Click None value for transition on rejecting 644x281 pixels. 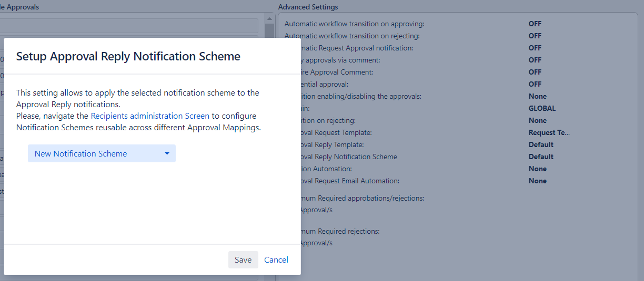(x=537, y=121)
